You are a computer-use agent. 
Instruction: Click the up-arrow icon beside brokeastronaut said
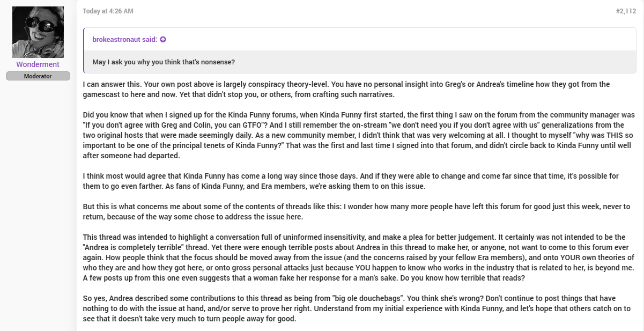(163, 40)
